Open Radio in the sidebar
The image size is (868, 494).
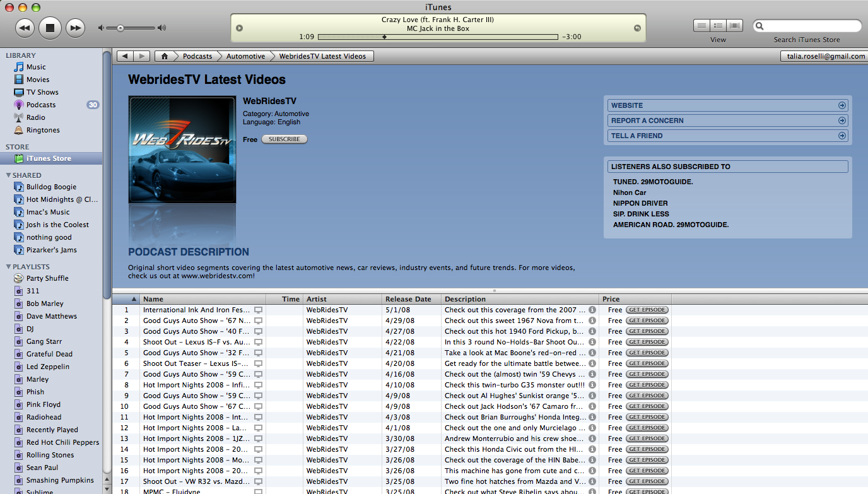click(x=36, y=117)
